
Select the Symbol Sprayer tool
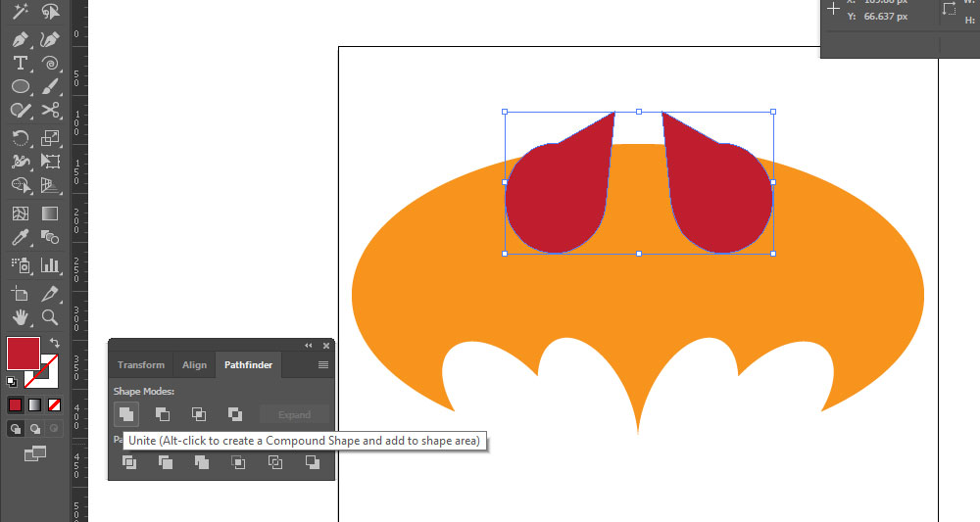[x=20, y=265]
